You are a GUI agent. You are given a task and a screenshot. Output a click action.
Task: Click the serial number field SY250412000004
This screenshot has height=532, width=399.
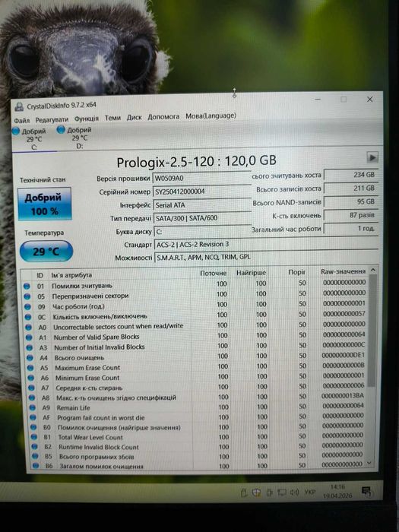202,192
